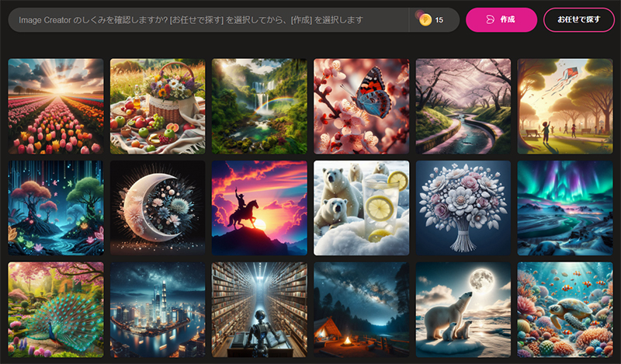Image resolution: width=621 pixels, height=364 pixels.
Task: Open the crescent moon with flowers thumbnail
Action: click(158, 208)
